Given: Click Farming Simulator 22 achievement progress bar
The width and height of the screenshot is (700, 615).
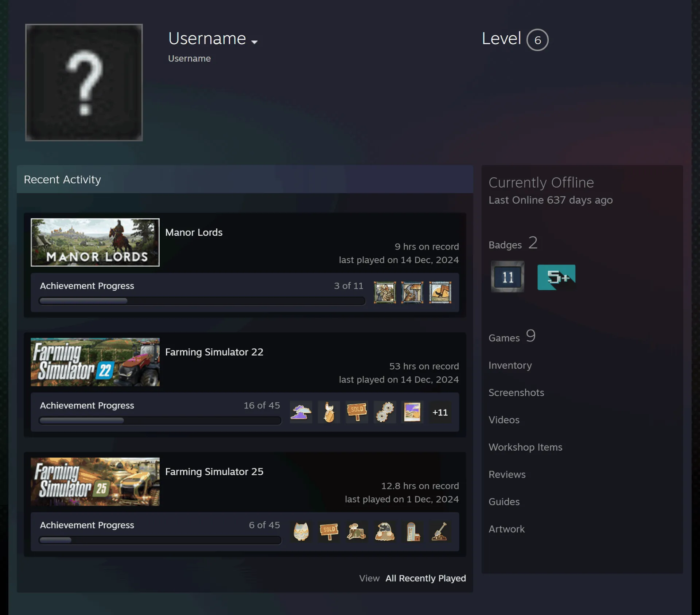Looking at the screenshot, I should [x=160, y=420].
